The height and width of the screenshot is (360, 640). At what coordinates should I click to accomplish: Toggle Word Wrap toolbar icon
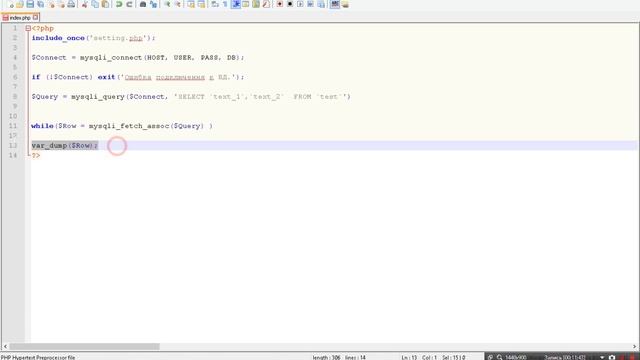[215, 4]
